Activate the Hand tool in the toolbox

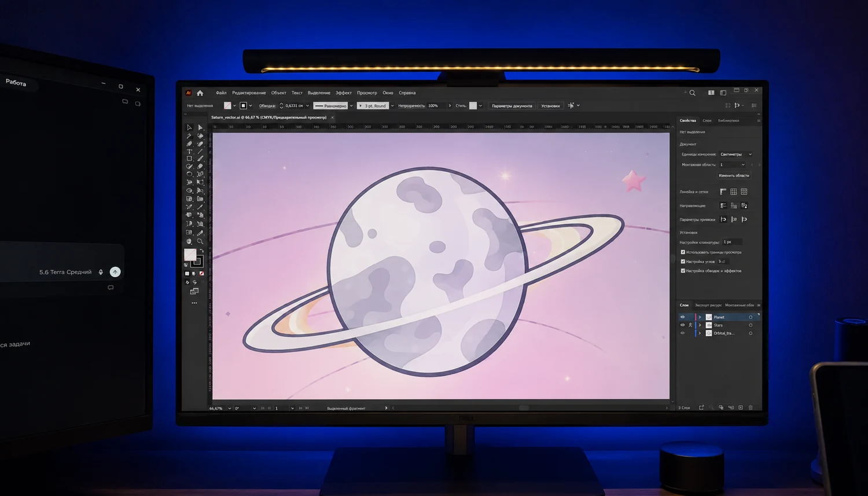coord(189,241)
